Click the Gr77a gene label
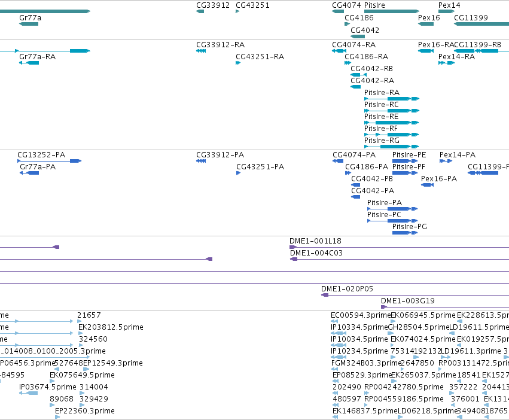 [30, 18]
